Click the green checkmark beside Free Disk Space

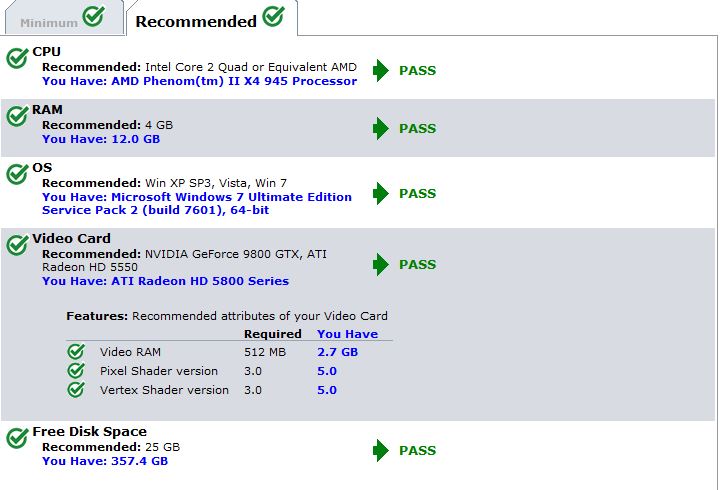coord(17,438)
